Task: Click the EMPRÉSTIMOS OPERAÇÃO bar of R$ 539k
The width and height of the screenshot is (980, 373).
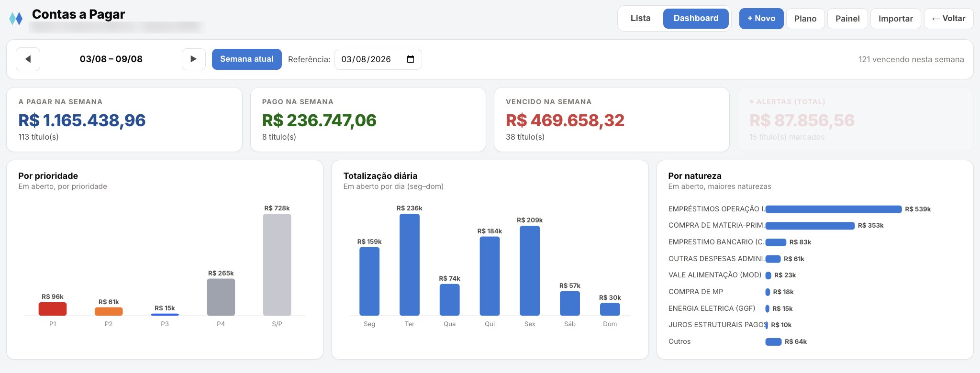Action: click(834, 209)
